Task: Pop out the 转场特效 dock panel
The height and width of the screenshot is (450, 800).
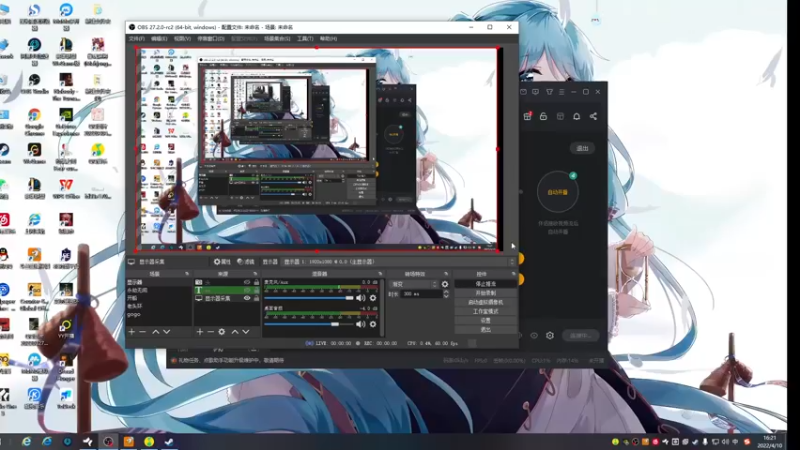Action: click(x=446, y=274)
